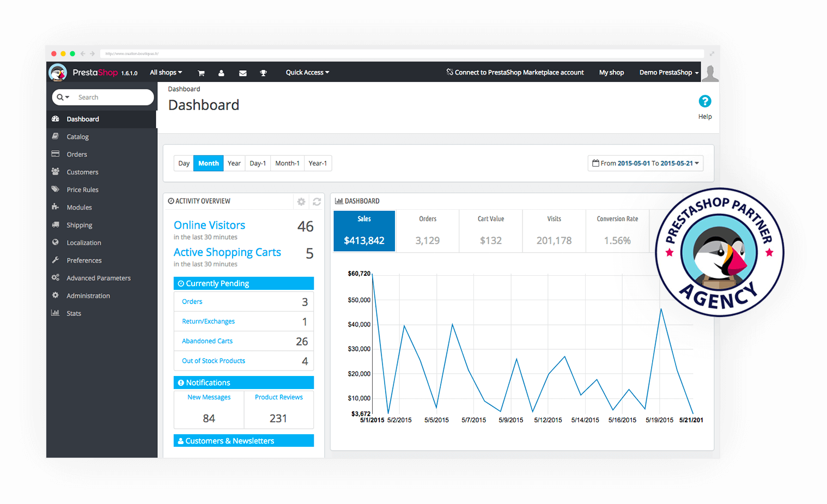Open the New Messages link
This screenshot has height=504, width=827.
pyautogui.click(x=209, y=397)
